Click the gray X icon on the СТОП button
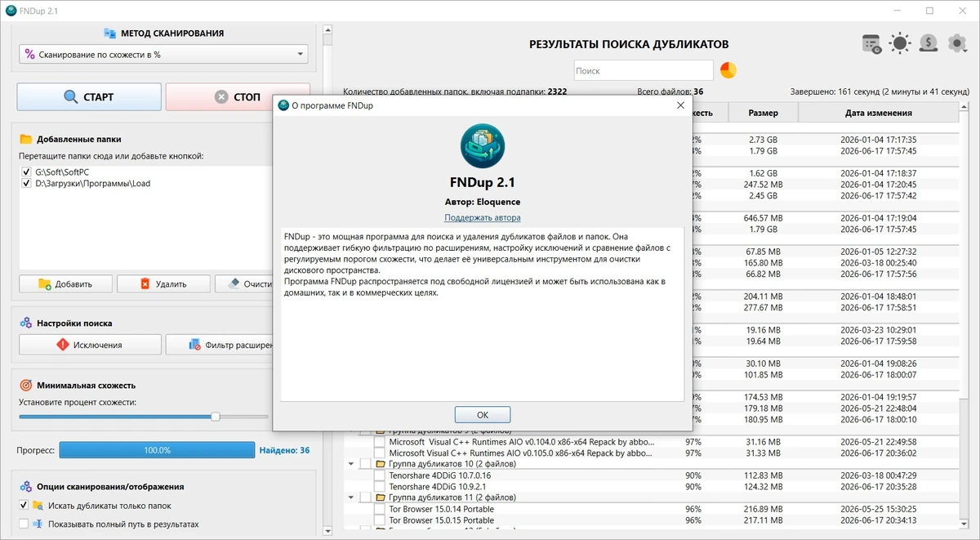 (x=221, y=97)
